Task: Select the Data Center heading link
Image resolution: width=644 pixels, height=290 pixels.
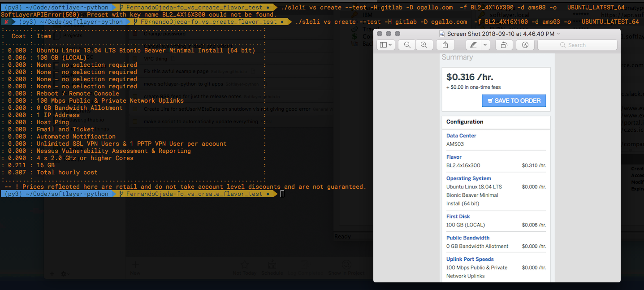Action: (461, 135)
